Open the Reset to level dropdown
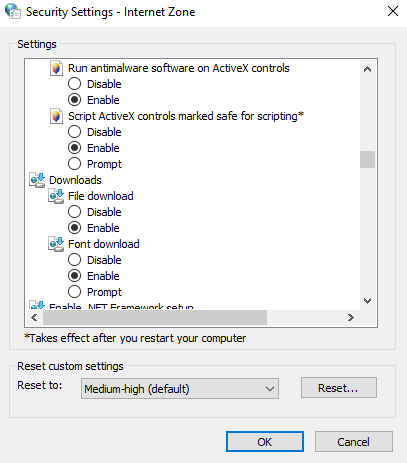 (x=180, y=389)
